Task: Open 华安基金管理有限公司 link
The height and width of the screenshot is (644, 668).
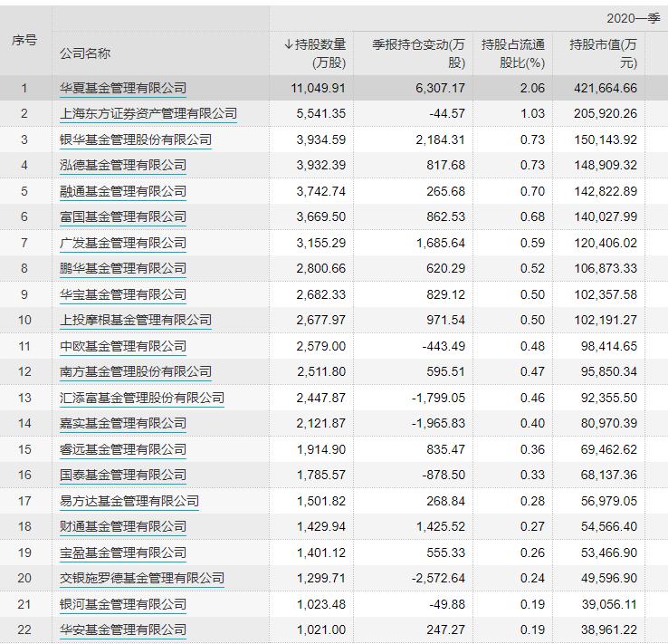Action: point(123,630)
